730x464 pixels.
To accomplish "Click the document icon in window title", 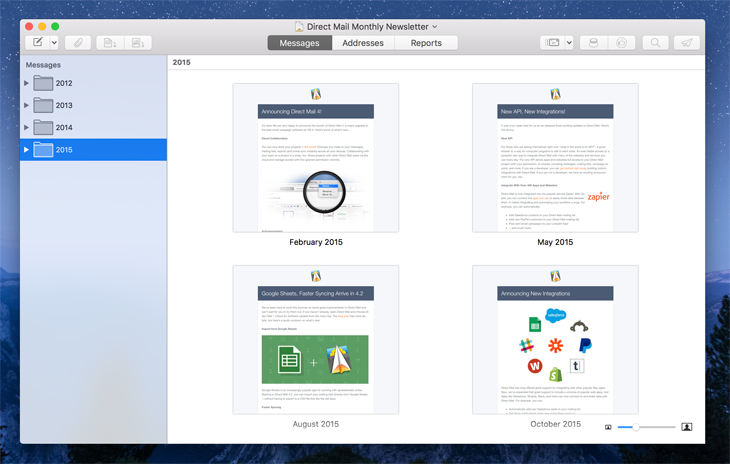I will point(299,27).
